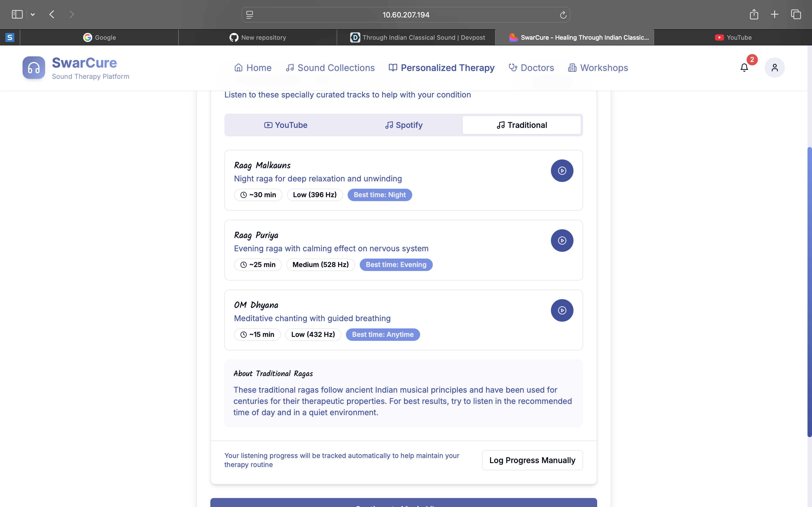Reload the page in Safari

coord(563,15)
